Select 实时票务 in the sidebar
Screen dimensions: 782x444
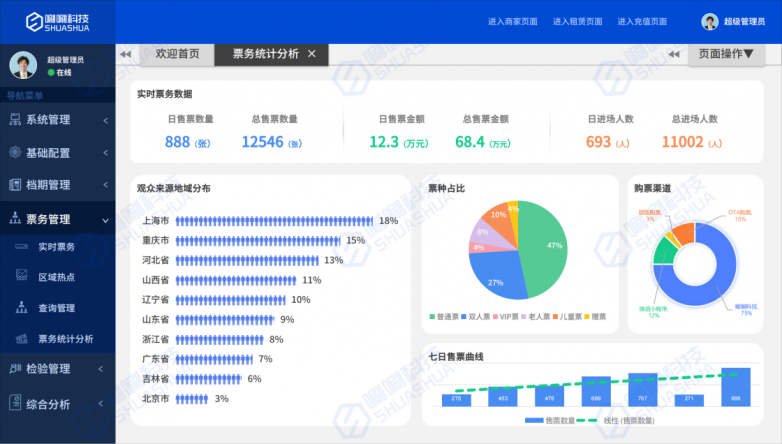pyautogui.click(x=56, y=246)
